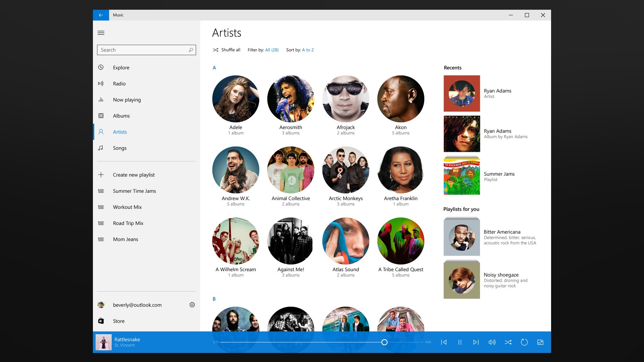Image resolution: width=644 pixels, height=362 pixels.
Task: Open the settings gear
Action: (192, 305)
